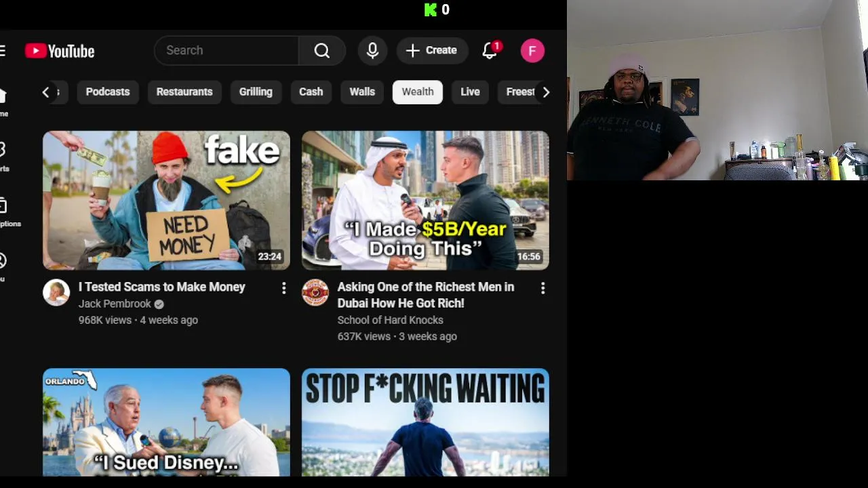Select the Live chip
868x488 pixels.
pyautogui.click(x=470, y=92)
